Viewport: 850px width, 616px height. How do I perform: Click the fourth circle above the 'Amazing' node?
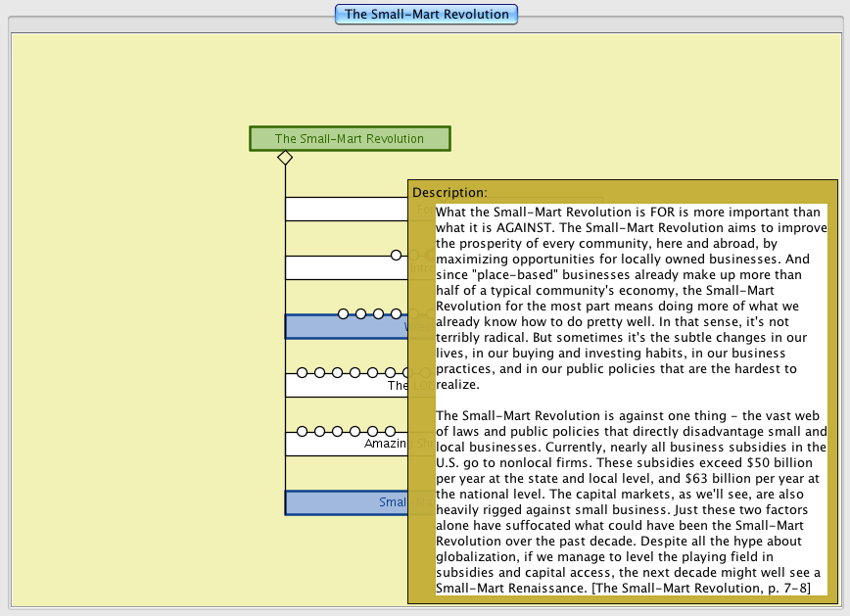pos(355,432)
